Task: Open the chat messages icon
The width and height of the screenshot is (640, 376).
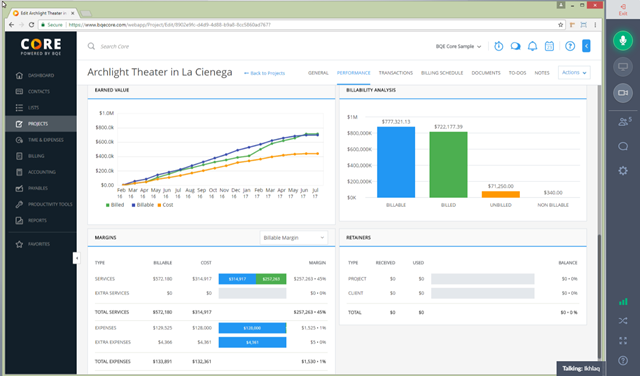Action: 516,46
